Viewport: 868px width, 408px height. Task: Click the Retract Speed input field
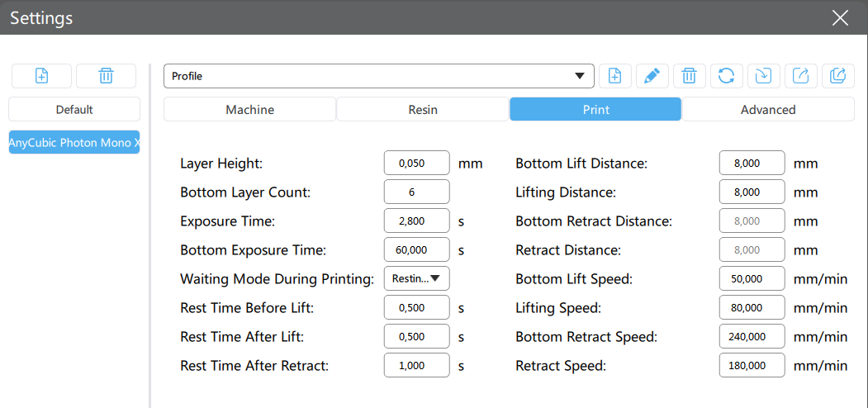tap(752, 365)
